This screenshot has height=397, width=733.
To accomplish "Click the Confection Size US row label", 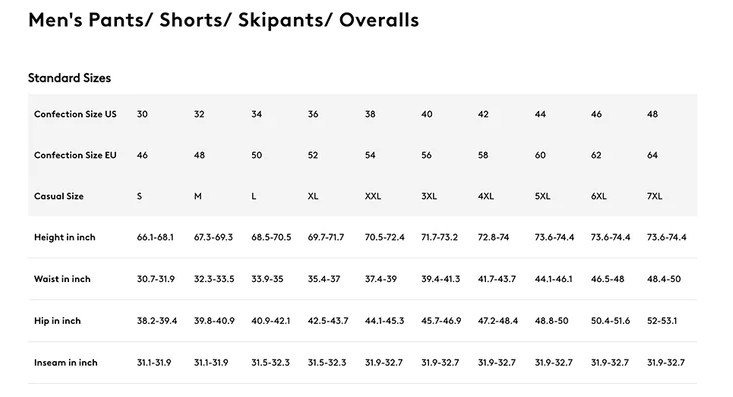I will [75, 114].
